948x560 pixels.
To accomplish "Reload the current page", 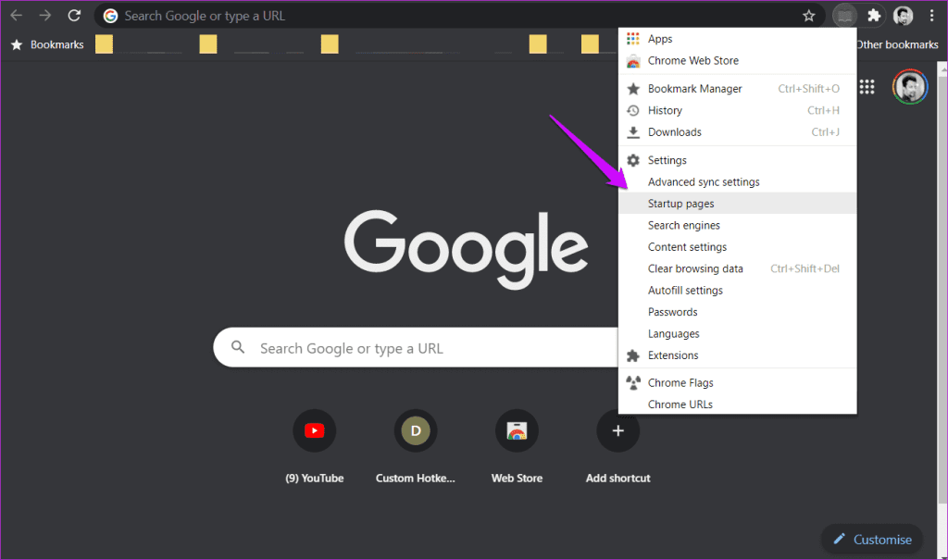I will click(x=73, y=15).
